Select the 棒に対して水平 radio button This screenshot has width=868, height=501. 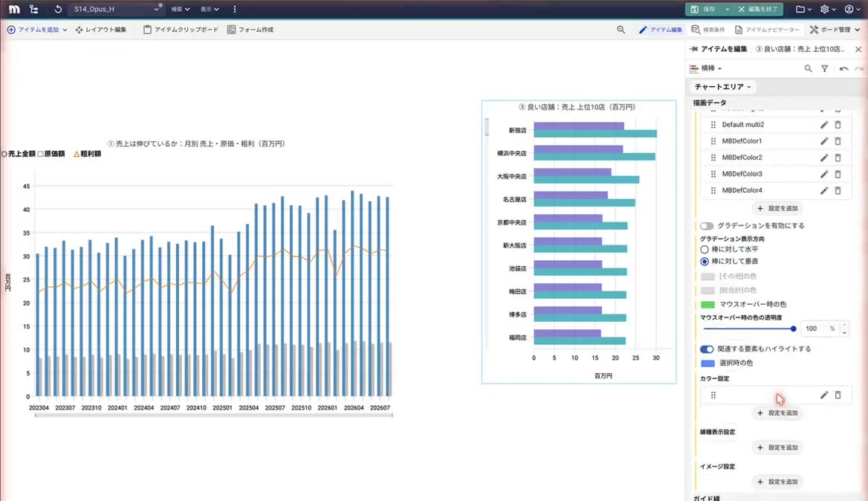tap(705, 250)
